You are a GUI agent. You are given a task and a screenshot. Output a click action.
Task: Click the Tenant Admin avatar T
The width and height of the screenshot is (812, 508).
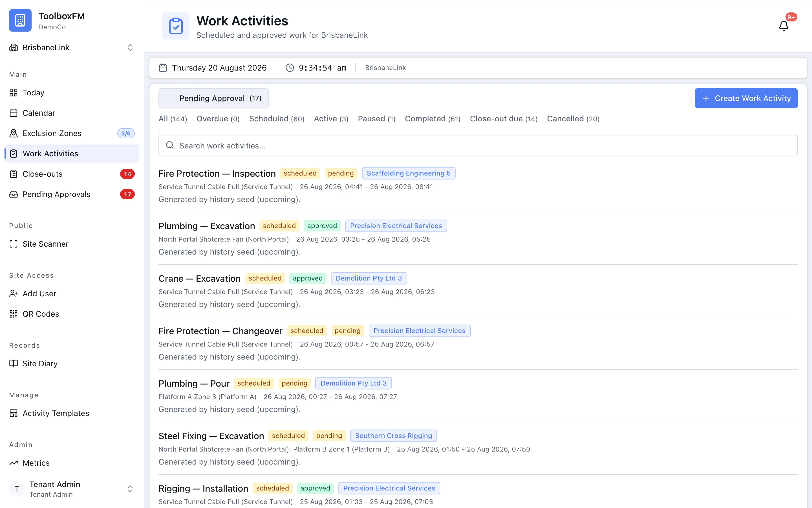(x=17, y=489)
